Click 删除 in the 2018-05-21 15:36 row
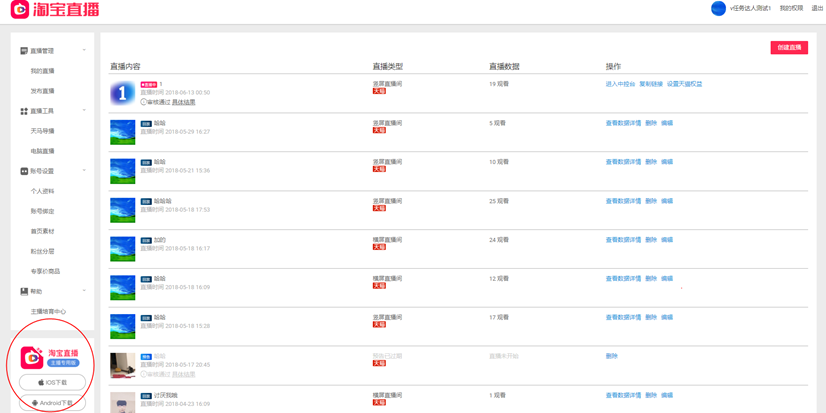 click(651, 162)
